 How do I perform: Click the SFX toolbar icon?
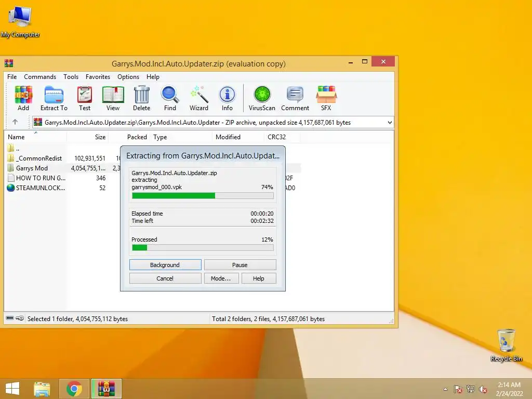(x=326, y=98)
